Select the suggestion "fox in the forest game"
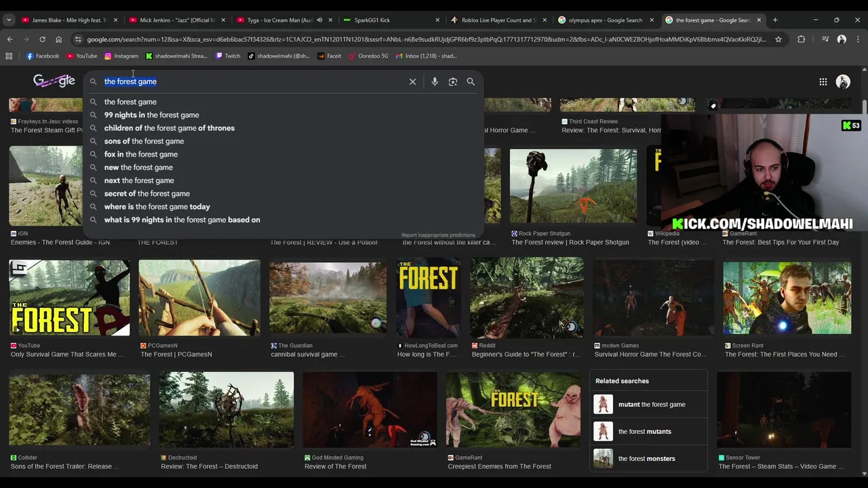Image resolution: width=868 pixels, height=488 pixels. pyautogui.click(x=141, y=155)
